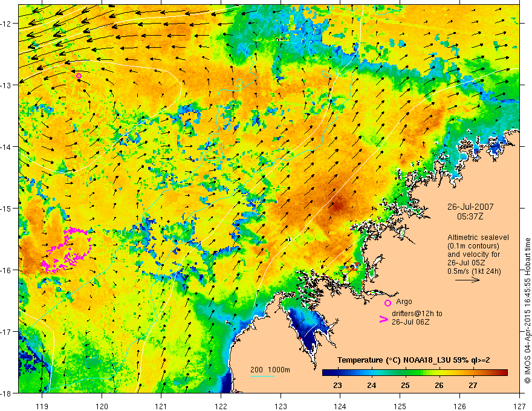The image size is (532, 411).
Task: Click the 'drifters@12h to' label
Action: point(417,313)
